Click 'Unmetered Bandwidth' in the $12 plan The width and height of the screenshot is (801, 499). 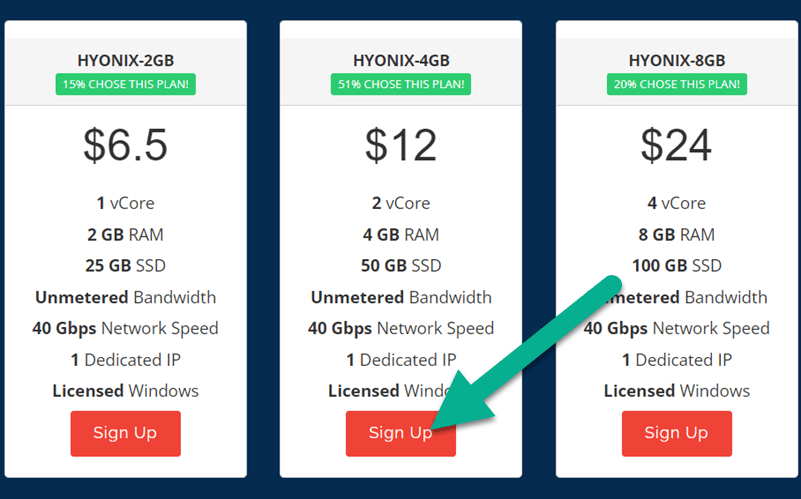[x=401, y=297]
